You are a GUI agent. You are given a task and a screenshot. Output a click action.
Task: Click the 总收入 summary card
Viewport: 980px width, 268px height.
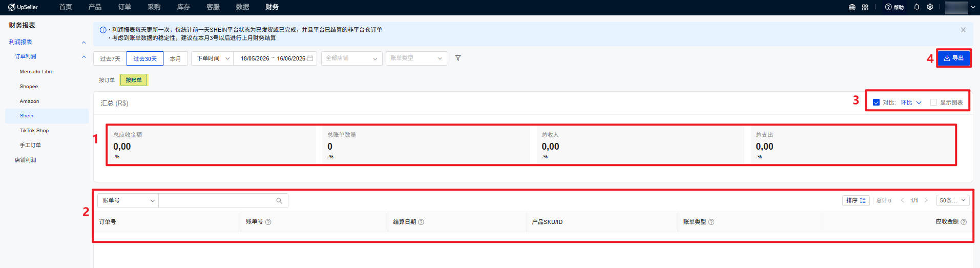(640, 145)
